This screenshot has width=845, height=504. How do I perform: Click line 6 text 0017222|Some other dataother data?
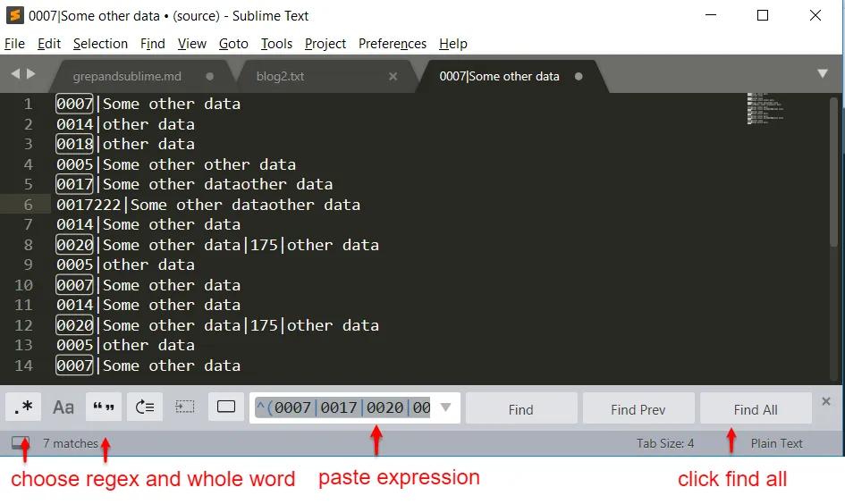tap(208, 205)
